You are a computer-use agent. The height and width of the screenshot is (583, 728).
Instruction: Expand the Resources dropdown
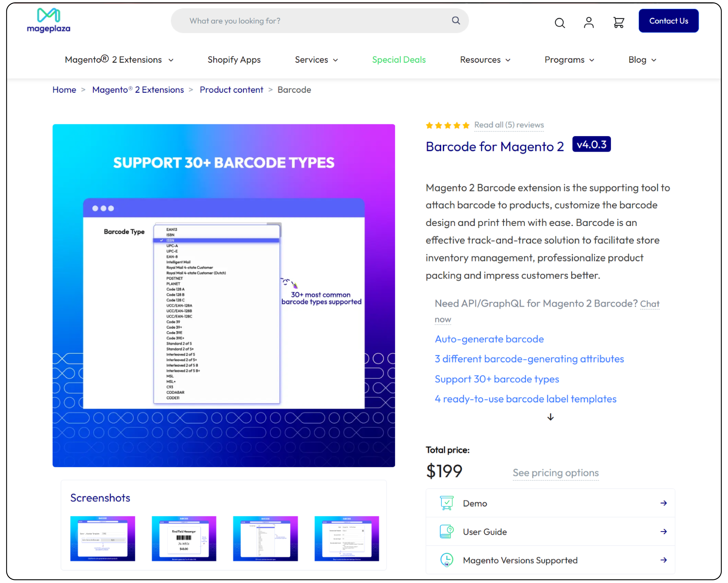click(x=485, y=60)
